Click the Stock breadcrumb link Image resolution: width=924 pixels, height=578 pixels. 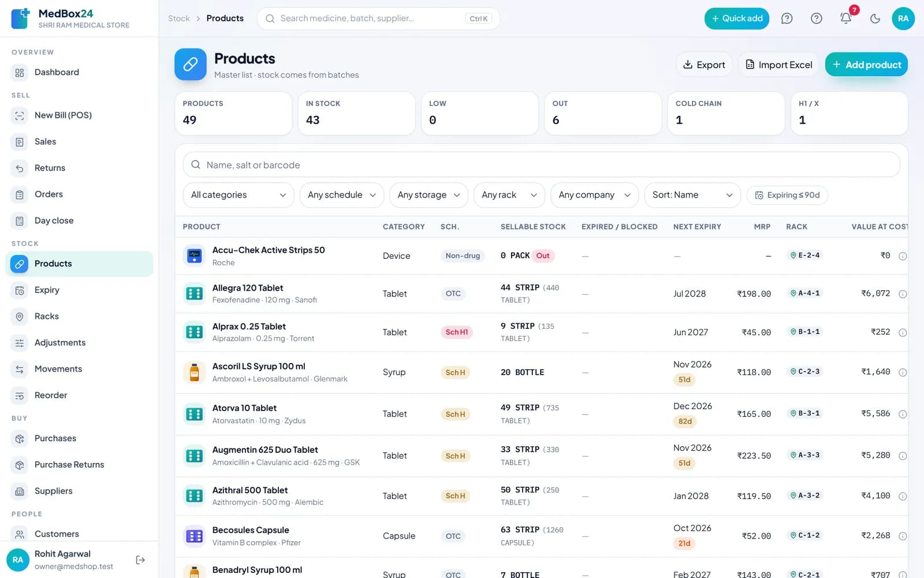pyautogui.click(x=179, y=18)
